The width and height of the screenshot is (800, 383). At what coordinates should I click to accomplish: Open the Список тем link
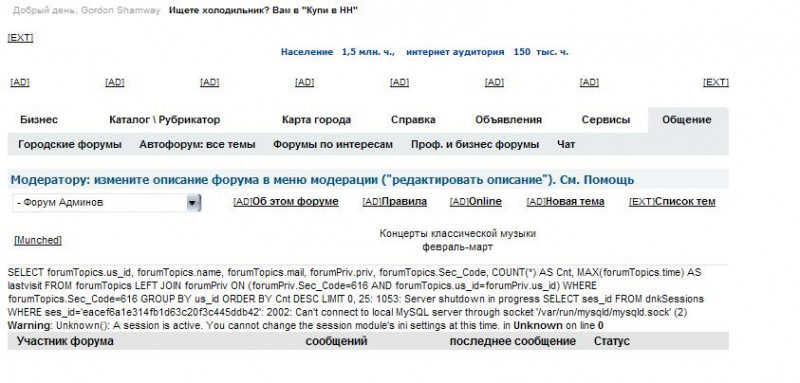click(x=672, y=202)
